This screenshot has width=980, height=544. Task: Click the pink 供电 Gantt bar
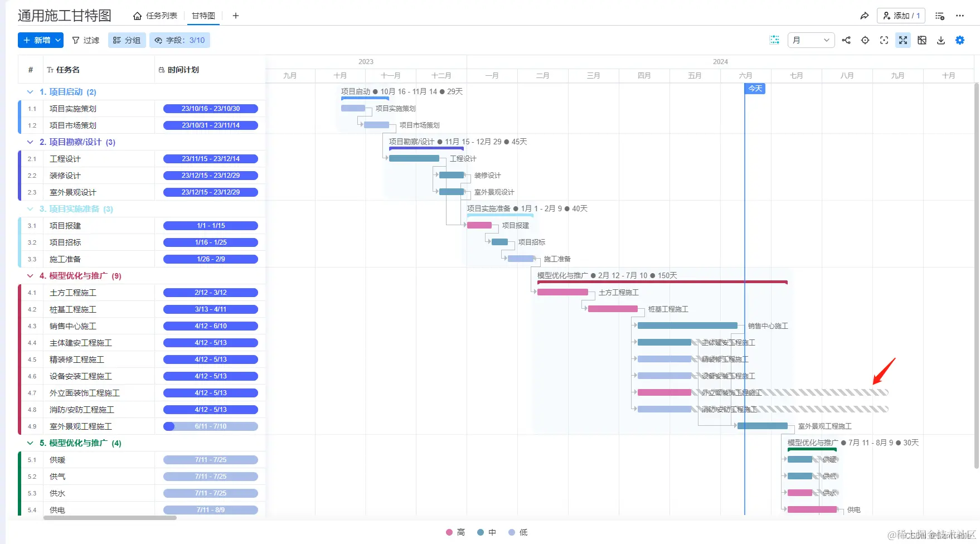[x=812, y=509]
